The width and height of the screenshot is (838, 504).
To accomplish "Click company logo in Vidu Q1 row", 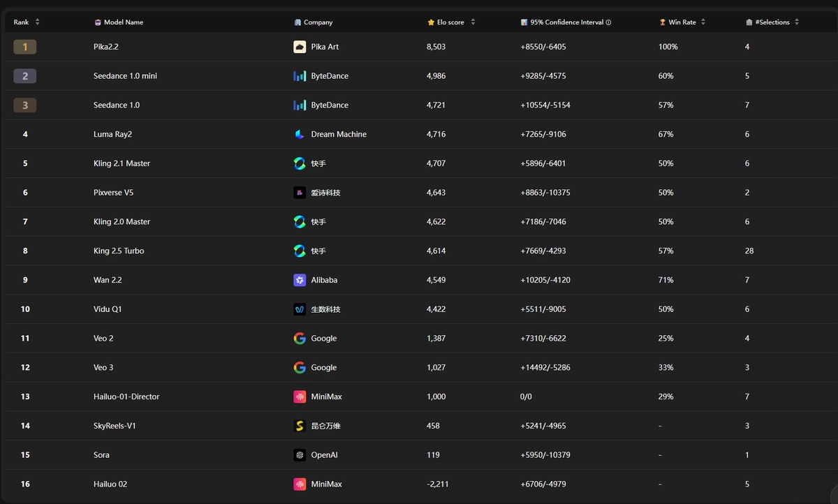I will coord(300,309).
